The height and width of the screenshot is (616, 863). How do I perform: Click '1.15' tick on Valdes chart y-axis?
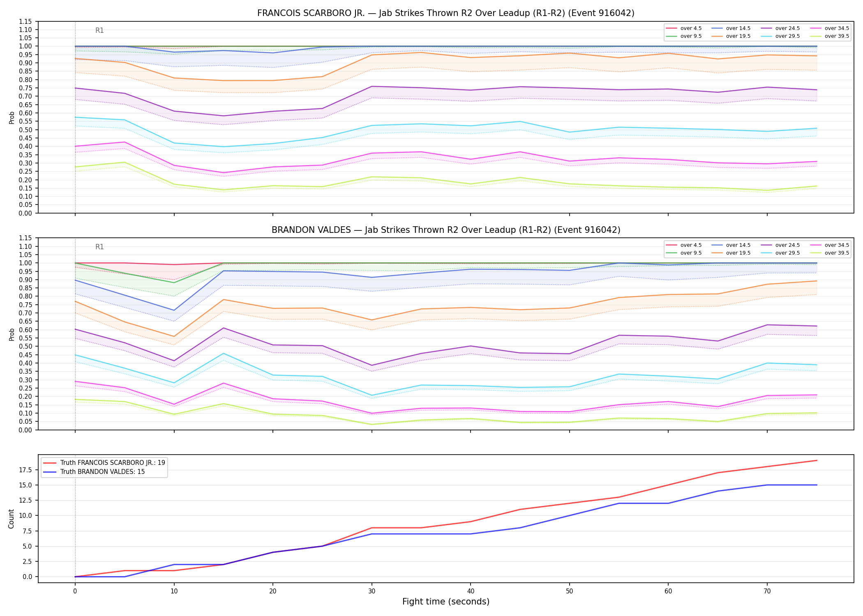tap(26, 238)
